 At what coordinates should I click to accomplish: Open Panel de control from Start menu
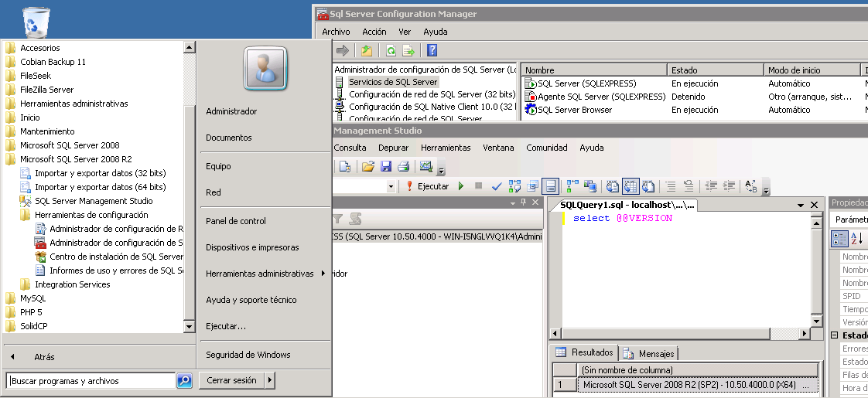[236, 221]
